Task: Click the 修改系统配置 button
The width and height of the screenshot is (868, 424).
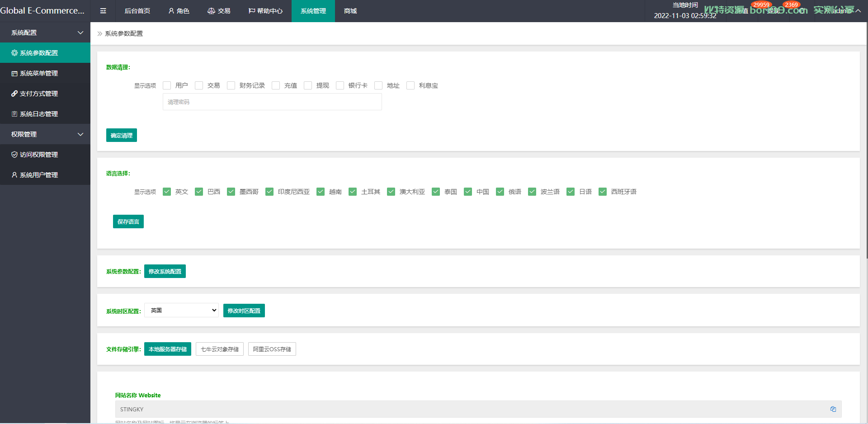Action: click(x=165, y=271)
